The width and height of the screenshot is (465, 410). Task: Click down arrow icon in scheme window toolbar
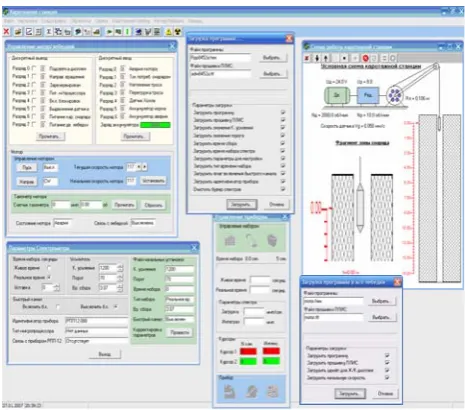317,58
